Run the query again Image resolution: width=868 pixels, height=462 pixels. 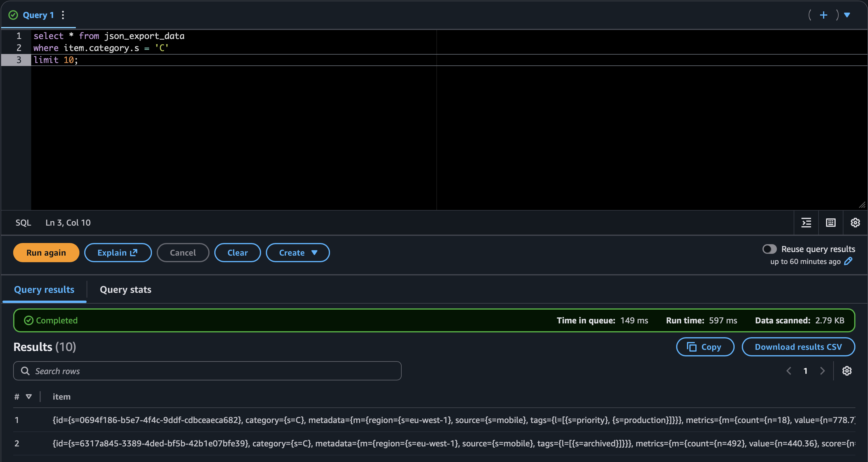coord(46,252)
